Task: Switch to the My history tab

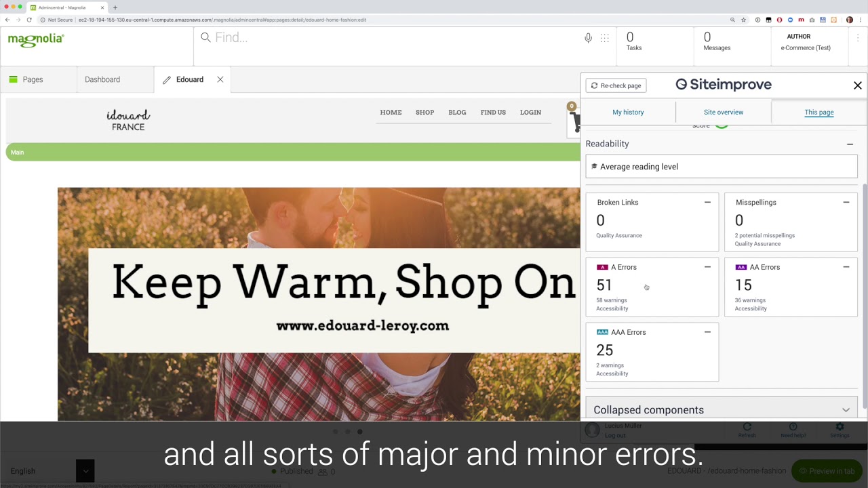Action: click(x=628, y=113)
